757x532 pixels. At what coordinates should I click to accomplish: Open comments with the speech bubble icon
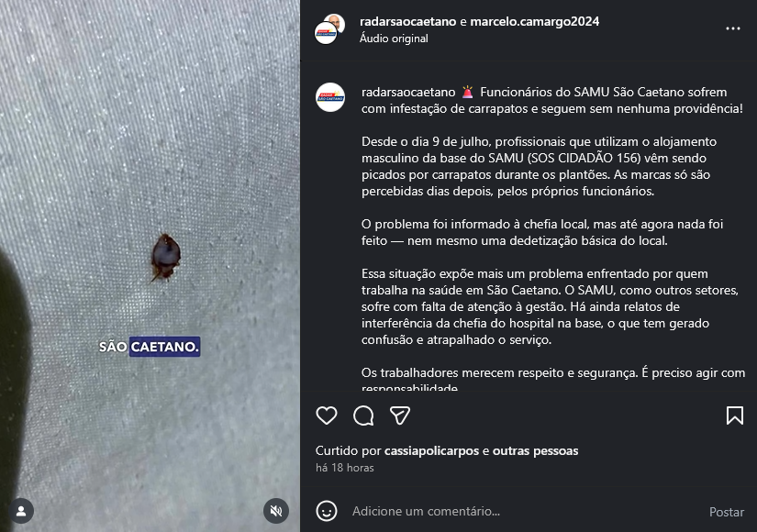(x=363, y=416)
